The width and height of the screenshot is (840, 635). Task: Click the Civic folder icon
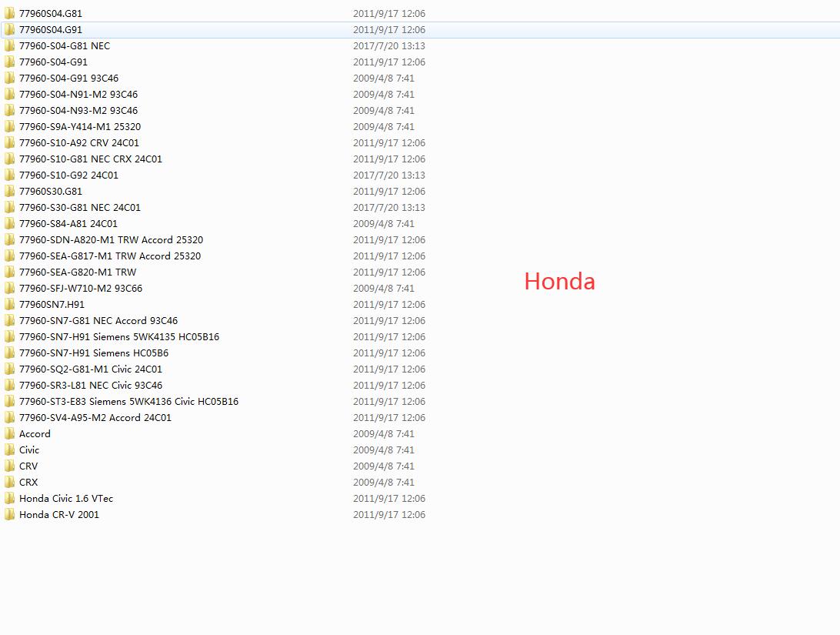pos(9,450)
